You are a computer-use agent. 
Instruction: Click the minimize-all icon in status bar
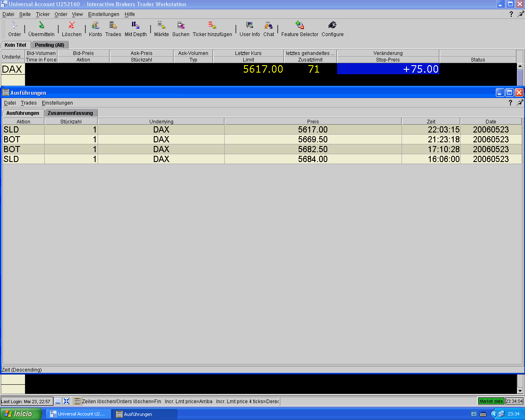pos(58,401)
